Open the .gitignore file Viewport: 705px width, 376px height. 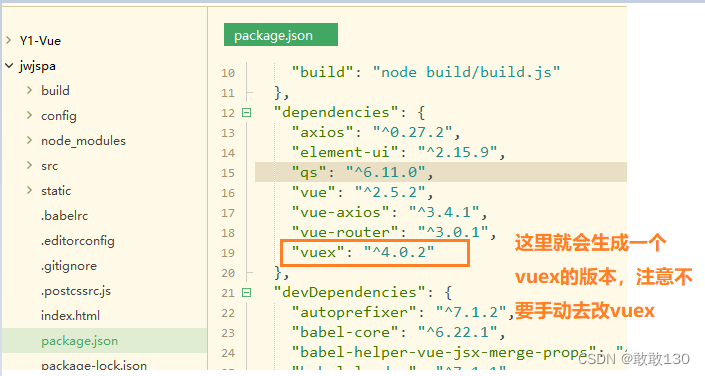pos(69,266)
